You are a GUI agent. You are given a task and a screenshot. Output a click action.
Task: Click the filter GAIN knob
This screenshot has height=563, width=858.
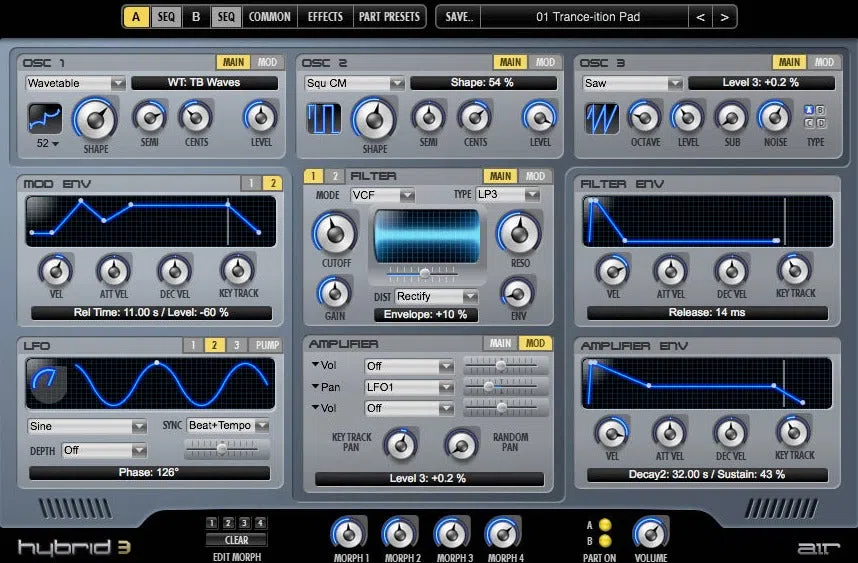pyautogui.click(x=334, y=293)
